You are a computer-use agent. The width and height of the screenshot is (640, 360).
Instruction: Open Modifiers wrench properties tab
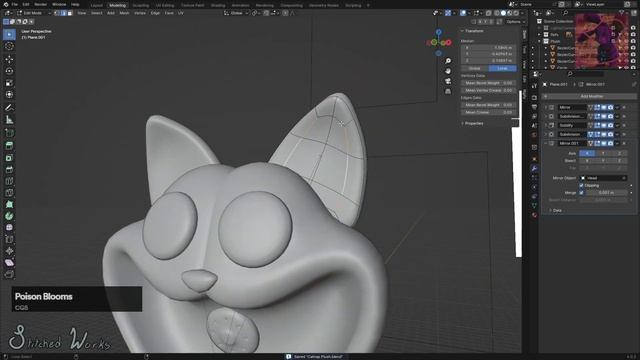tap(534, 168)
